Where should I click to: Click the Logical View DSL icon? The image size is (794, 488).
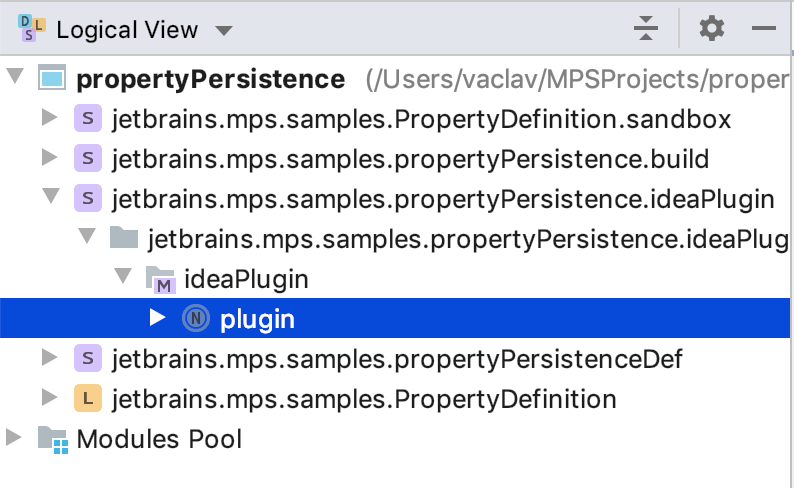(29, 28)
